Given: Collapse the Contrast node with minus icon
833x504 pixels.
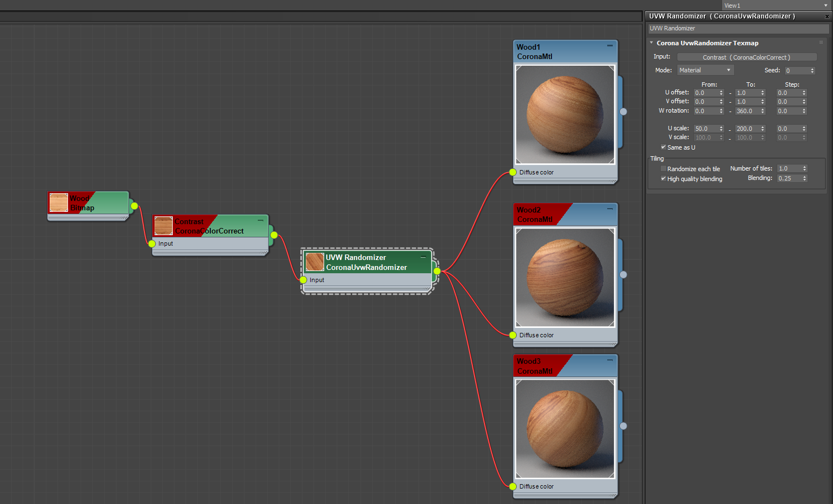Looking at the screenshot, I should tap(260, 220).
